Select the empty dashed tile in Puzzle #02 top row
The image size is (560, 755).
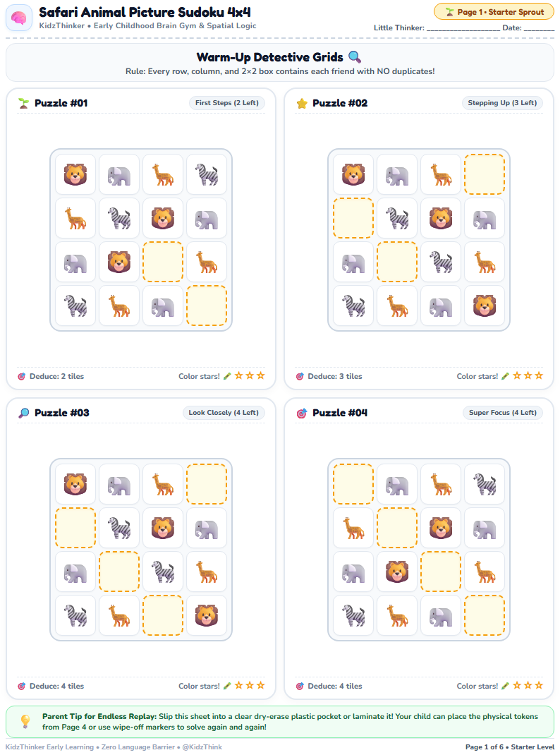click(485, 174)
